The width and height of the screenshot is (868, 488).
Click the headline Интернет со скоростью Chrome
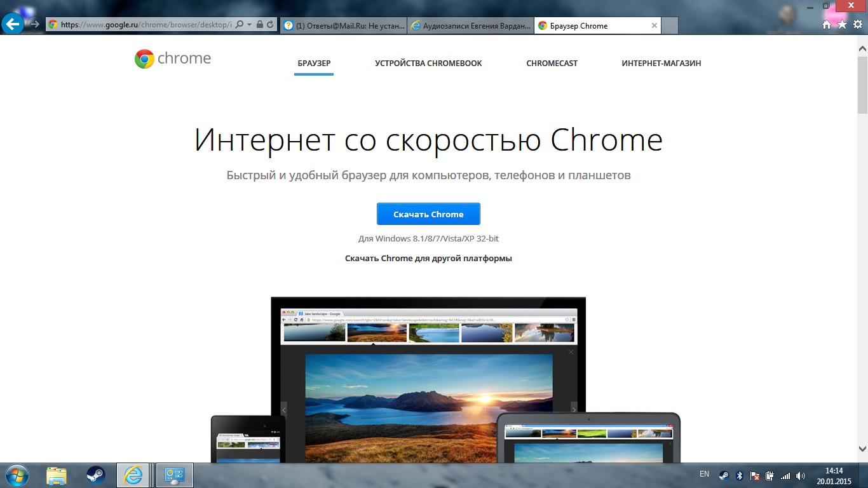[428, 140]
